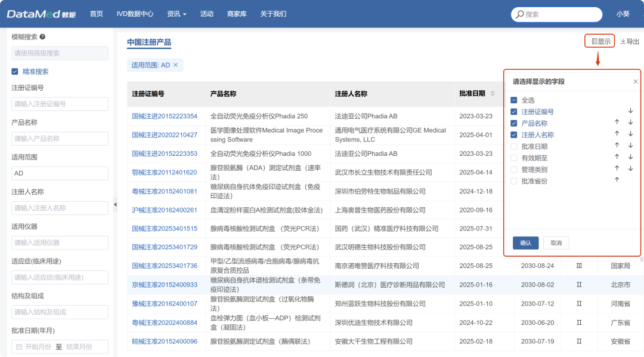This screenshot has height=357, width=644.
Task: Click cell 血清淀粉样蛋白A检测试剂盒(胶体金法)
Action: pyautogui.click(x=267, y=210)
